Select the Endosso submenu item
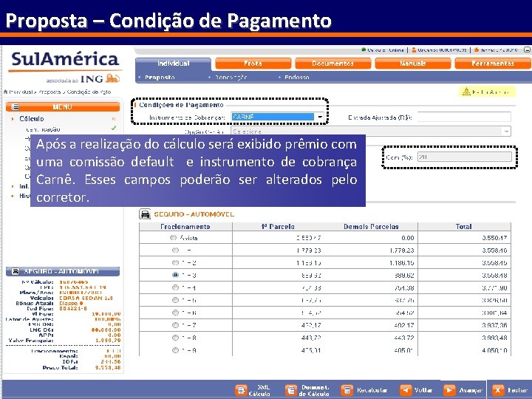 (x=297, y=78)
